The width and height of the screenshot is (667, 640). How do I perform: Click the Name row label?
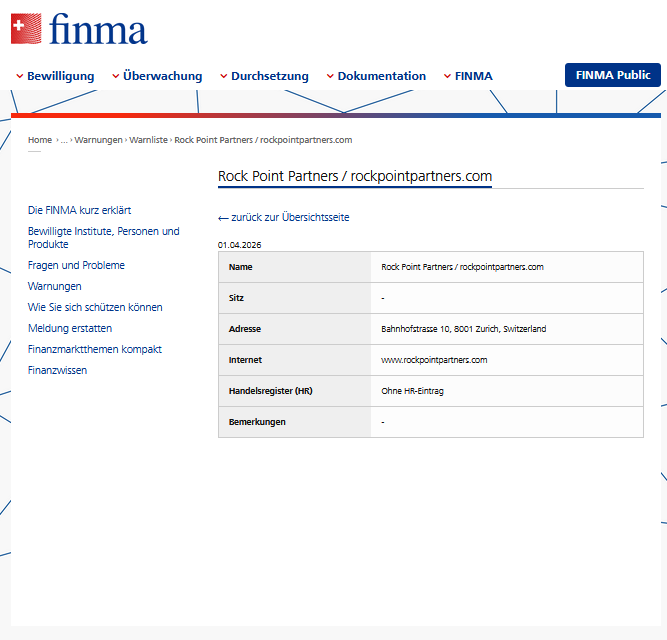(x=241, y=267)
